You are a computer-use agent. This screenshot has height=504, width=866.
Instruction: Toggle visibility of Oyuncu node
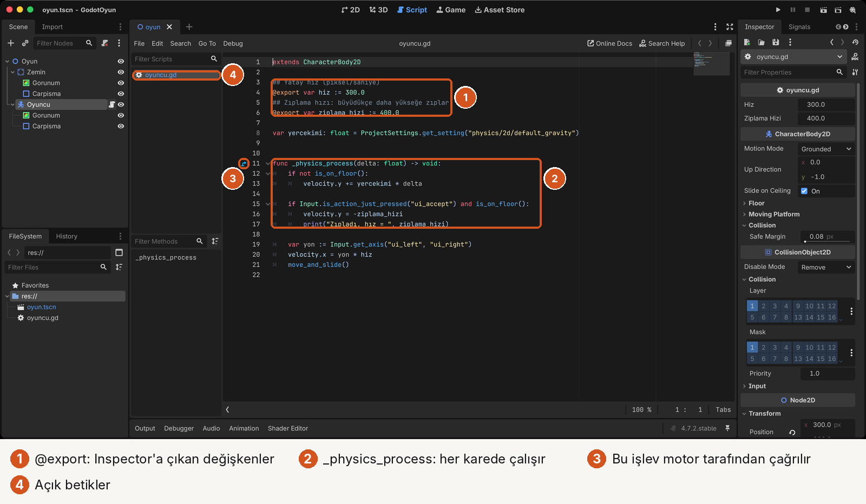click(121, 105)
